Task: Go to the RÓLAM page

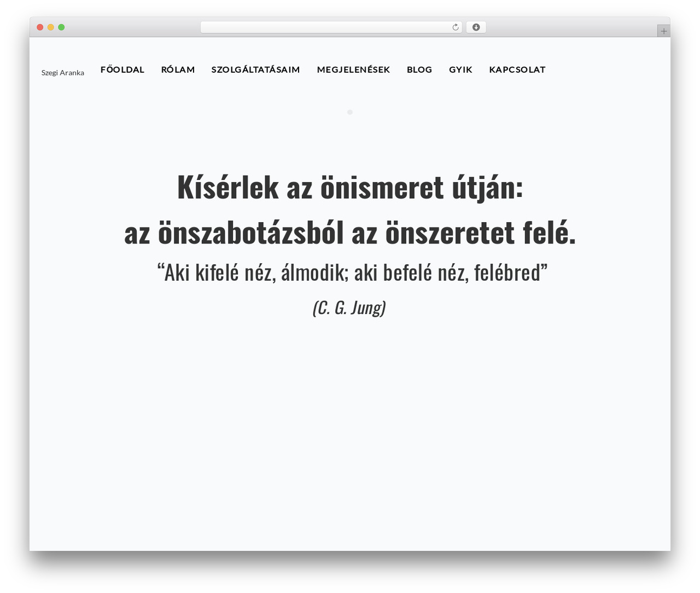Action: pyautogui.click(x=178, y=69)
